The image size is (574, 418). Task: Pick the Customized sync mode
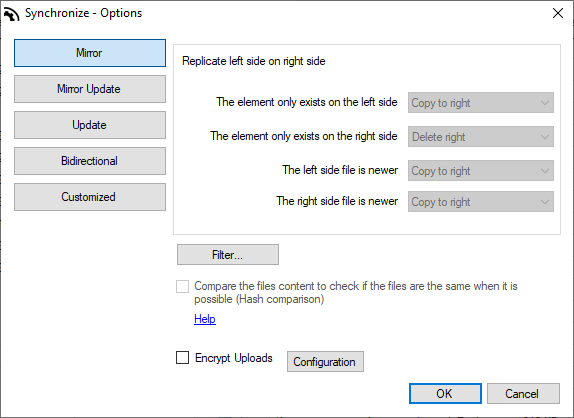90,197
